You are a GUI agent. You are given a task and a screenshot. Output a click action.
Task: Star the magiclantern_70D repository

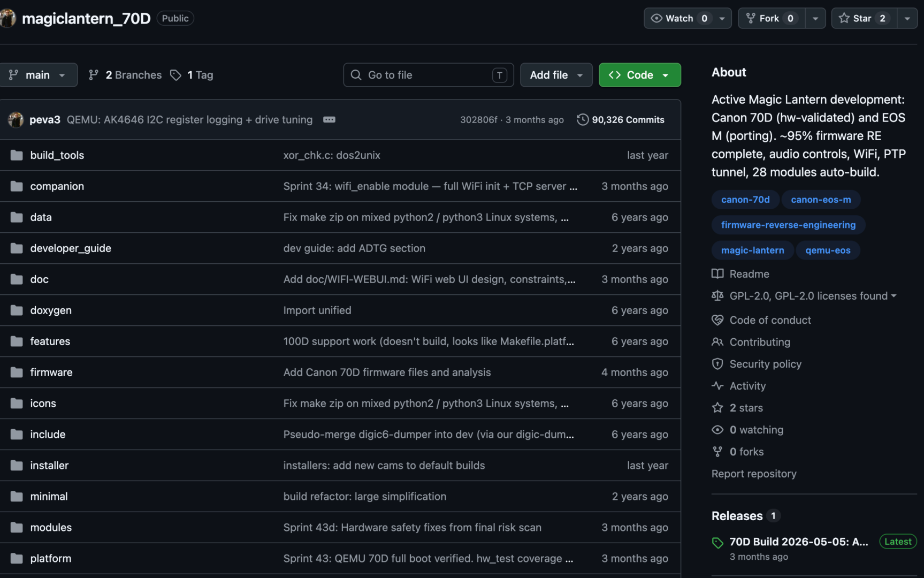(864, 18)
